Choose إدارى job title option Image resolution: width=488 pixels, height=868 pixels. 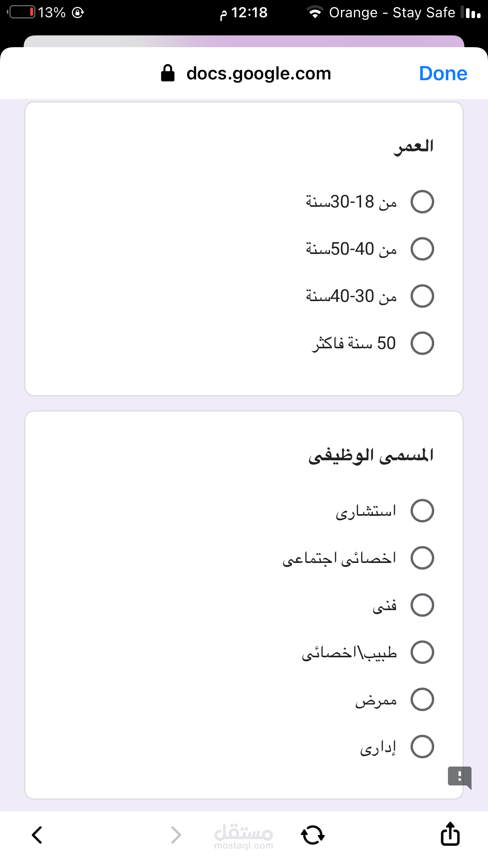pos(422,747)
